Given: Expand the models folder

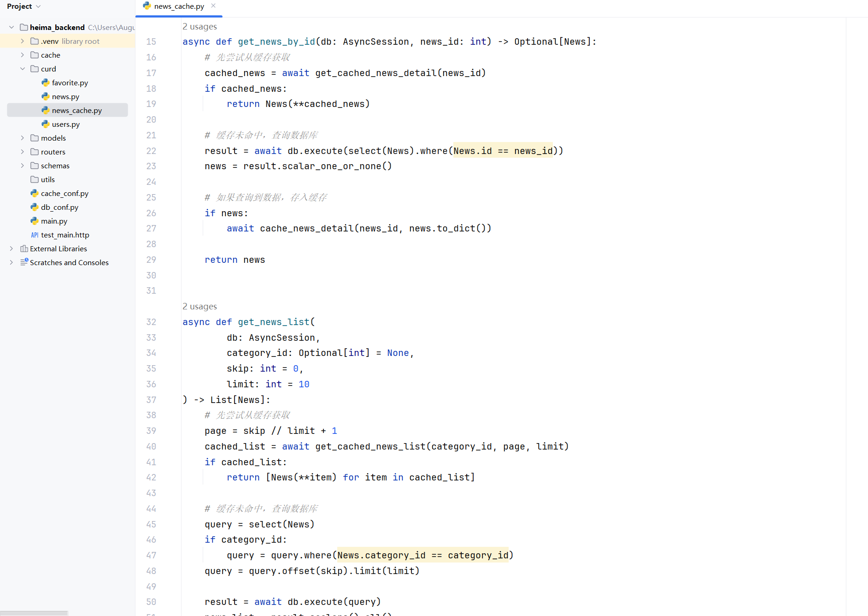Looking at the screenshot, I should [22, 138].
